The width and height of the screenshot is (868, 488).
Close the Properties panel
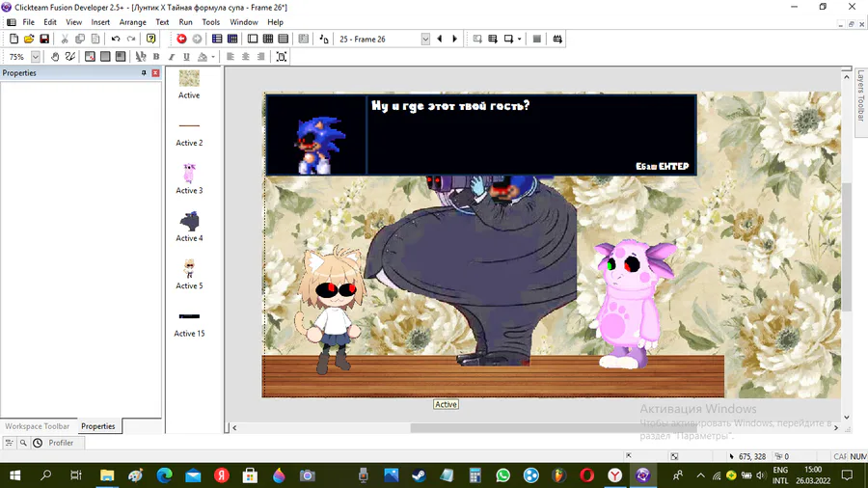coord(155,73)
